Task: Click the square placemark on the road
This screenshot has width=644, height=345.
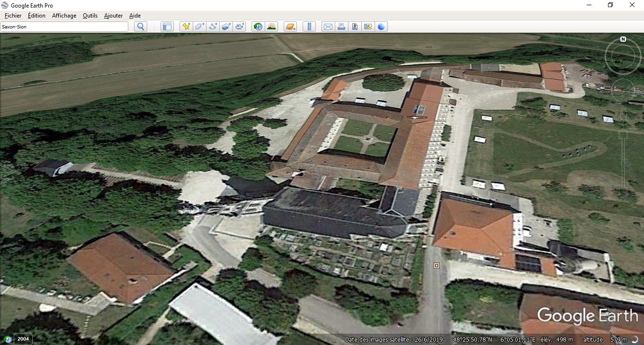Action: coord(436,266)
